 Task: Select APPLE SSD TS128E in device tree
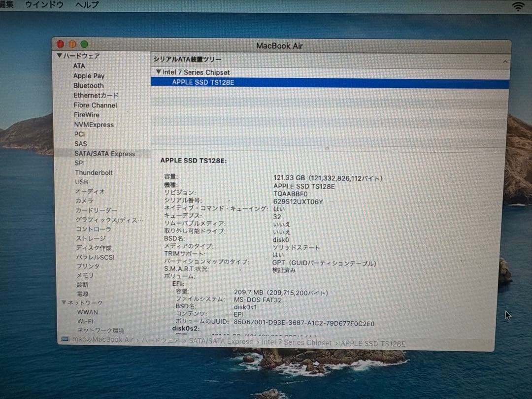(330, 82)
